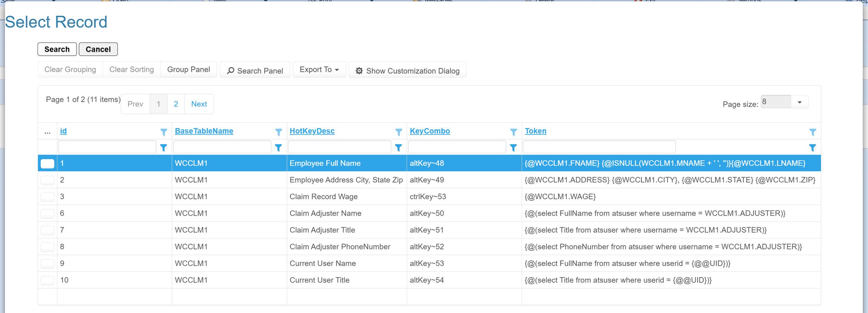Click KeyCombo column header filter icon
Image resolution: width=868 pixels, height=313 pixels.
pyautogui.click(x=513, y=132)
